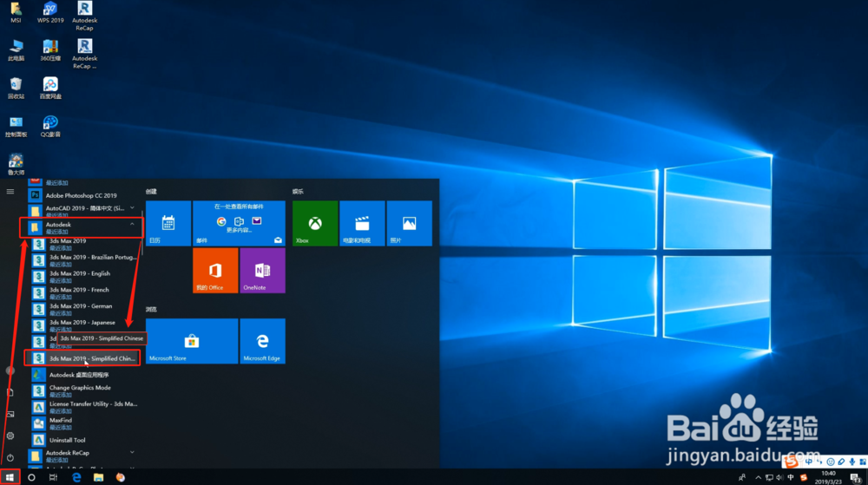This screenshot has width=868, height=485.
Task: Click Sogou input bar emoji face
Action: (831, 462)
